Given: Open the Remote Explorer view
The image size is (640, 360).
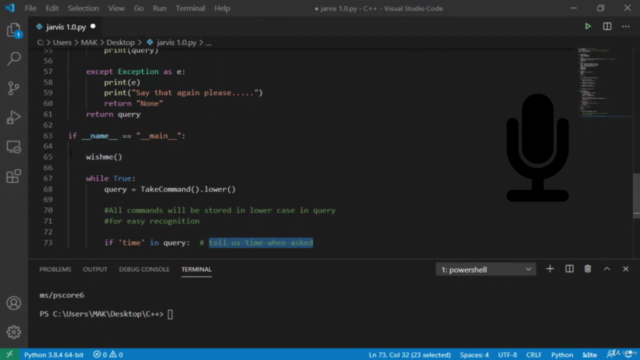Looking at the screenshot, I should pyautogui.click(x=13, y=147).
